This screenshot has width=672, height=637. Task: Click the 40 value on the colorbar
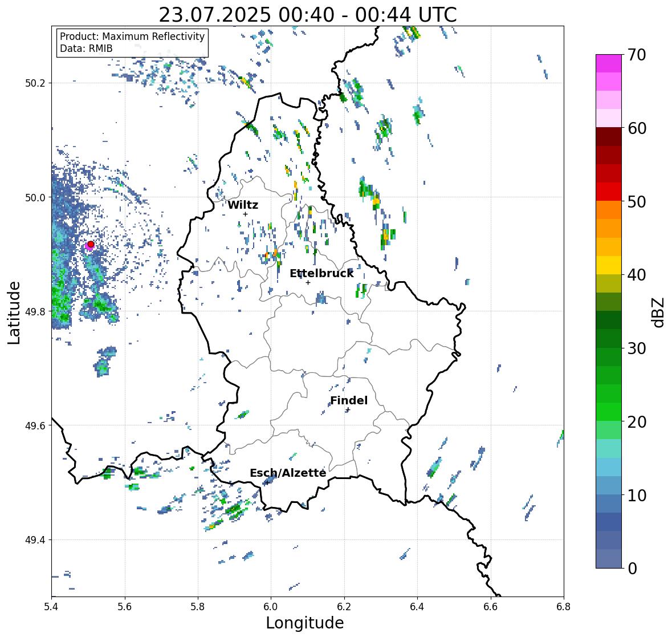(637, 275)
